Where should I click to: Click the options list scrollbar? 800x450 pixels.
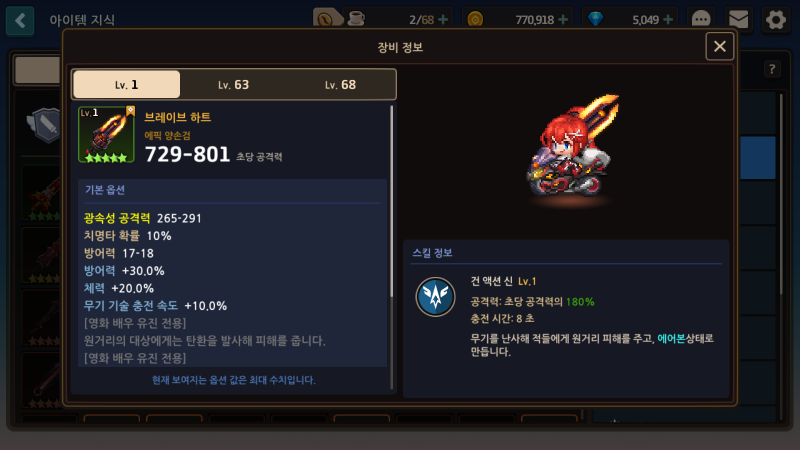[x=391, y=201]
